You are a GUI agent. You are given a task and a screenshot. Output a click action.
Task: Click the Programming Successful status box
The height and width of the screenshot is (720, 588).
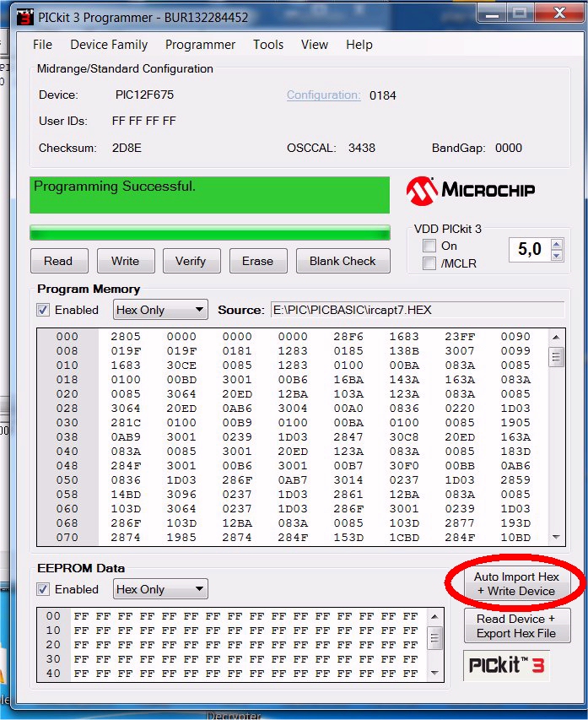click(x=210, y=195)
